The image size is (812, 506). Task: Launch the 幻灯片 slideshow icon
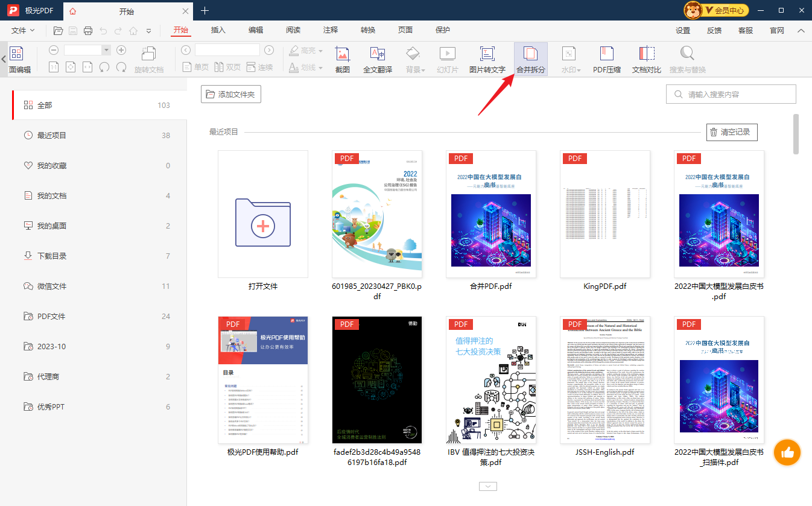[448, 60]
